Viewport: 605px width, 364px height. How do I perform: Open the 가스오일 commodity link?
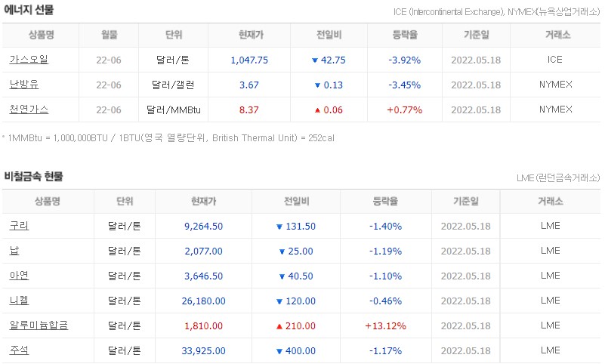(29, 60)
